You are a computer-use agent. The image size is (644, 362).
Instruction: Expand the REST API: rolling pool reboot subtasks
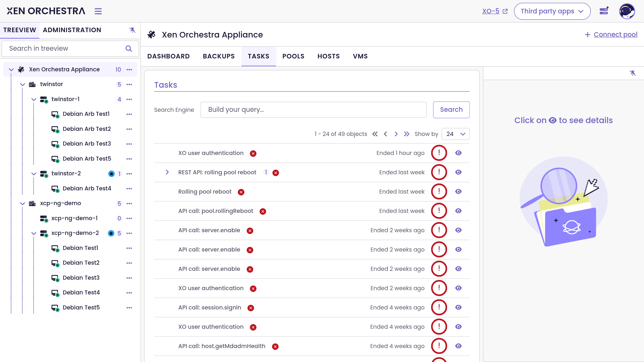pyautogui.click(x=167, y=172)
